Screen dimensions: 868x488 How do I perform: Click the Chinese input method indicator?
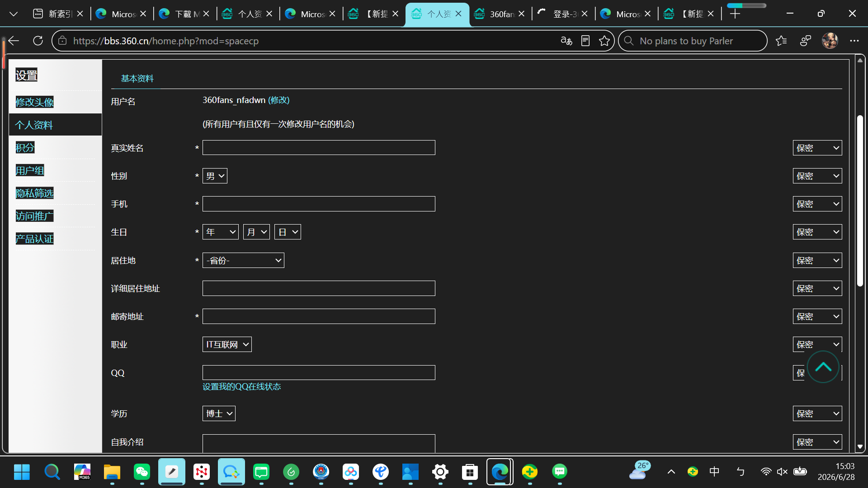click(x=714, y=472)
